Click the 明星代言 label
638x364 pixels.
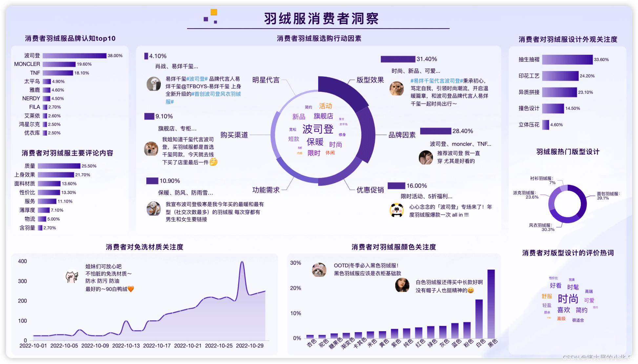coord(266,80)
